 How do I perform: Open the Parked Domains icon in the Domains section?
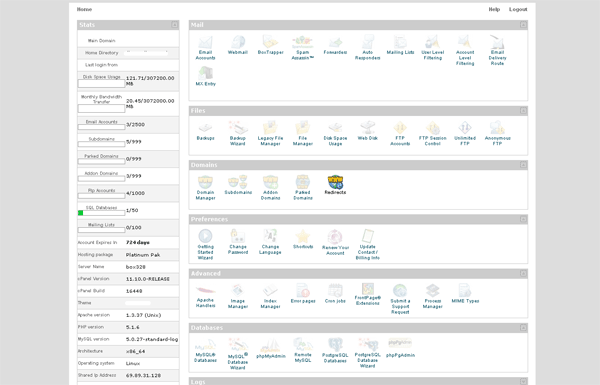pyautogui.click(x=303, y=188)
